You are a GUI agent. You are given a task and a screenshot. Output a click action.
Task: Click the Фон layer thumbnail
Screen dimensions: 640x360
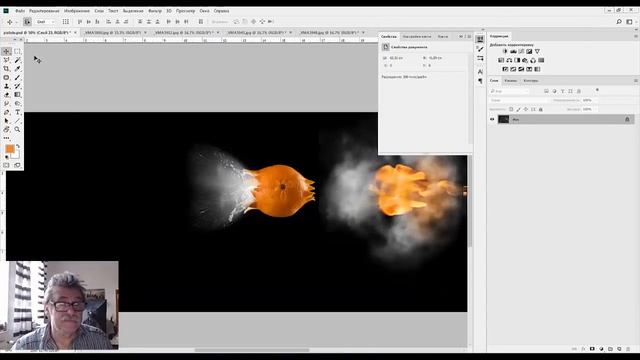(504, 119)
